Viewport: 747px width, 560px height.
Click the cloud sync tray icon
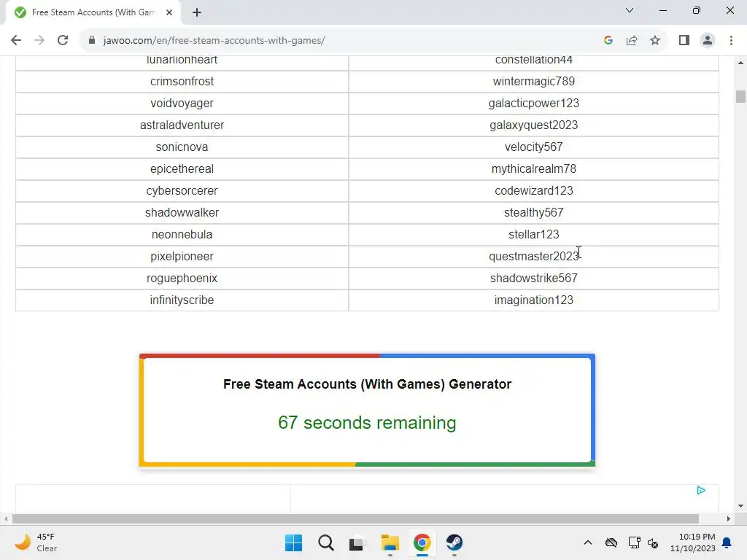[611, 542]
